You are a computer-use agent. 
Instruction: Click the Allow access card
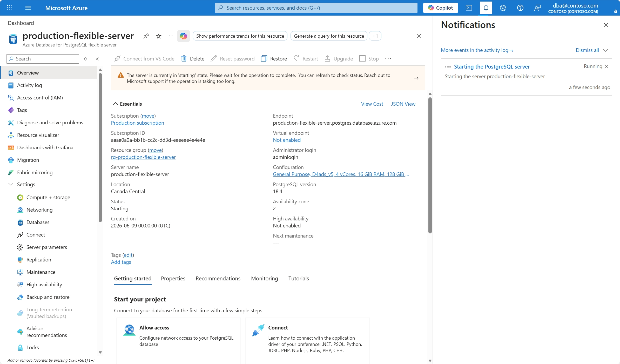179,341
